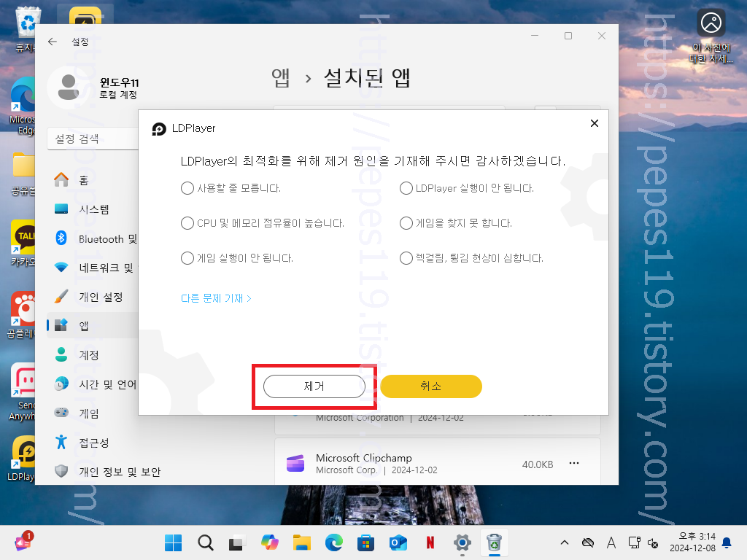747x560 pixels.
Task: Open the widgets icon with notification badge
Action: point(23,542)
